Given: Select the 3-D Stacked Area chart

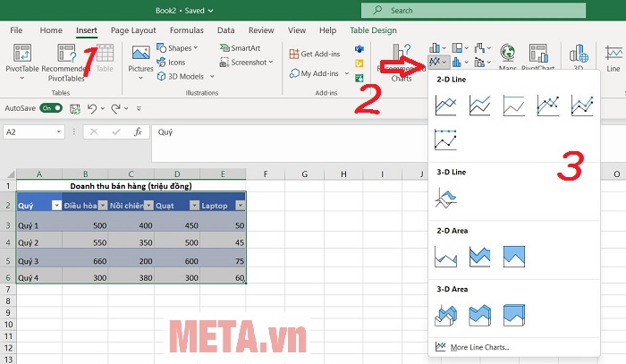Looking at the screenshot, I should tap(479, 316).
